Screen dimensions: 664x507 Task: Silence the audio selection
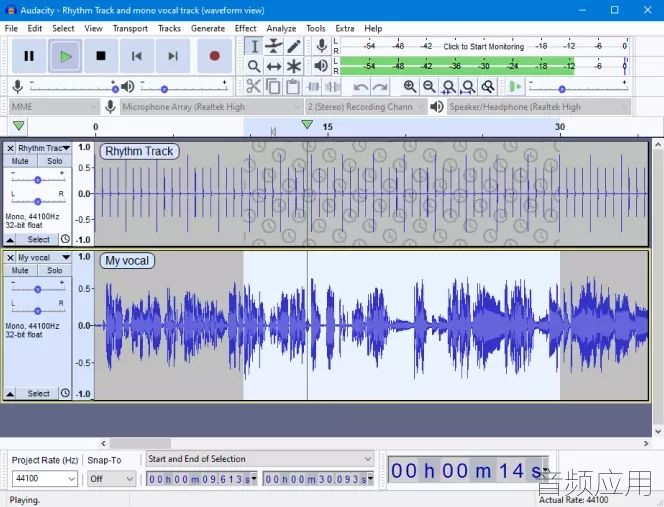(x=333, y=86)
